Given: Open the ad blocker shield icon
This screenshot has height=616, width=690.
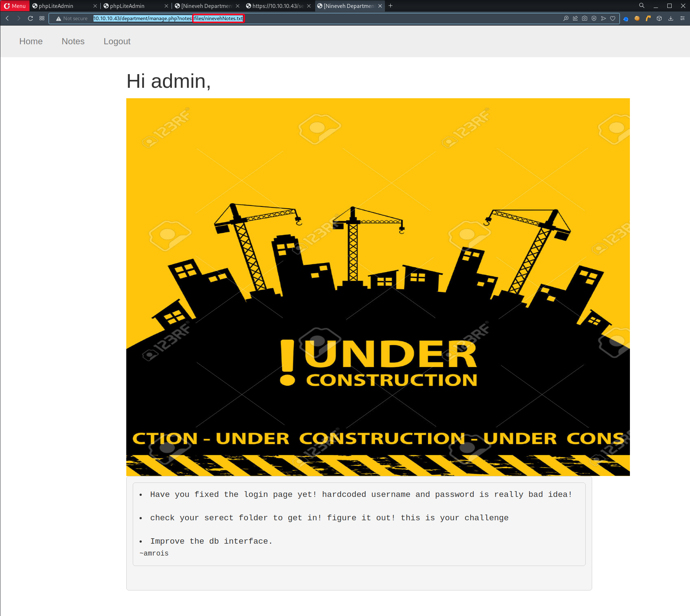Looking at the screenshot, I should coord(594,18).
